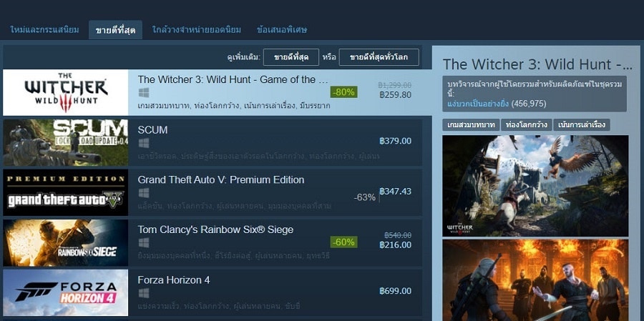Select the ขายดีที่สุด tab
Image resolution: width=644 pixels, height=321 pixels.
coord(115,30)
